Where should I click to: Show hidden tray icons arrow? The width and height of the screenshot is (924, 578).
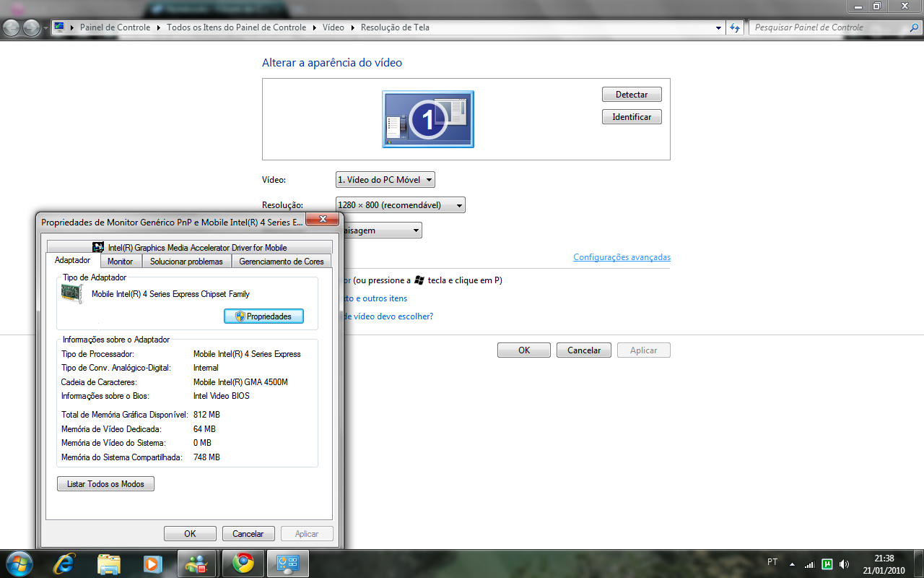[792, 564]
